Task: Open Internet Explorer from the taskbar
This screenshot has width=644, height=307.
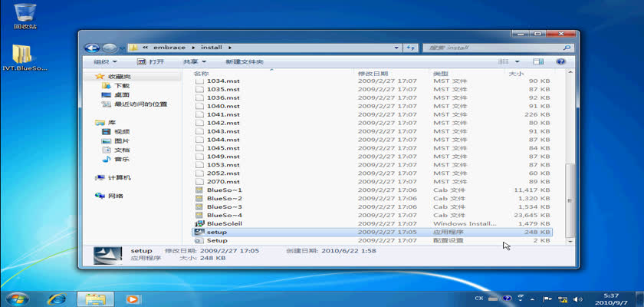Action: pyautogui.click(x=56, y=299)
